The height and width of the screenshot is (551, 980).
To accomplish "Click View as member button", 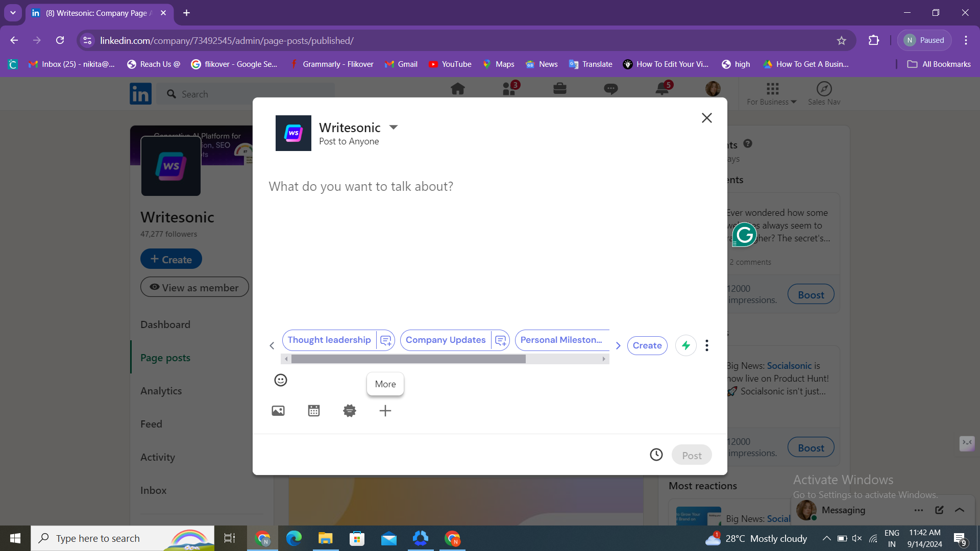I will [194, 287].
